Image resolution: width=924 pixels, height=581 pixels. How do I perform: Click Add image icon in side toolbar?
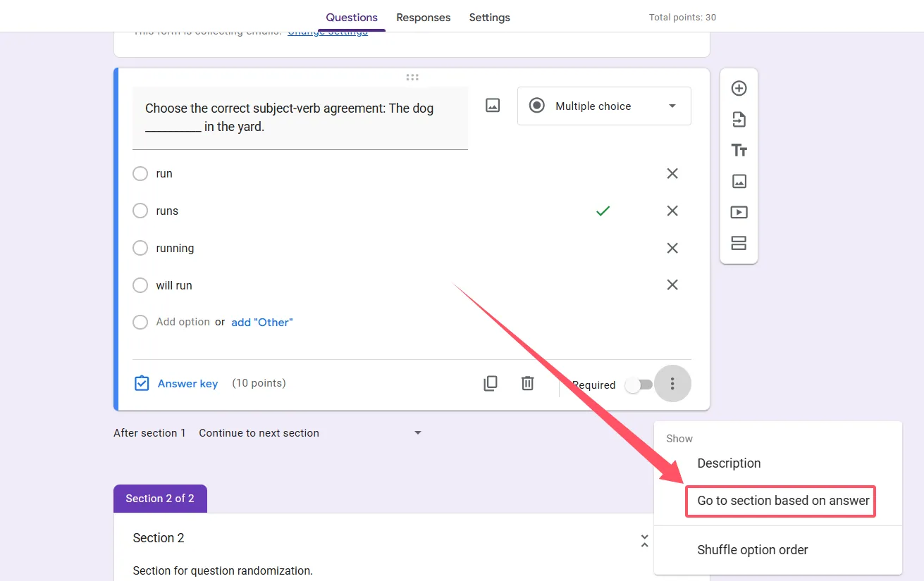tap(739, 181)
